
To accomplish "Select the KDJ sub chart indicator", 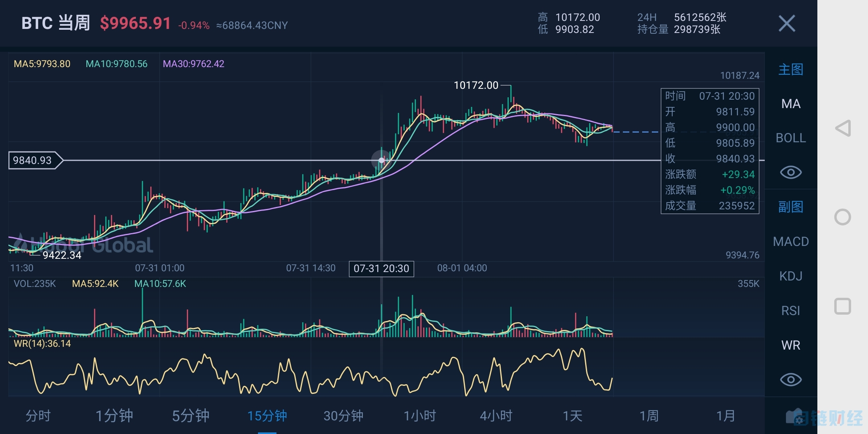I will (x=790, y=276).
